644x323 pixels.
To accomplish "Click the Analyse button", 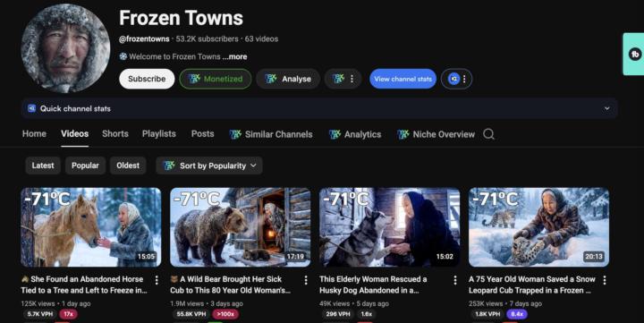I will click(x=288, y=79).
